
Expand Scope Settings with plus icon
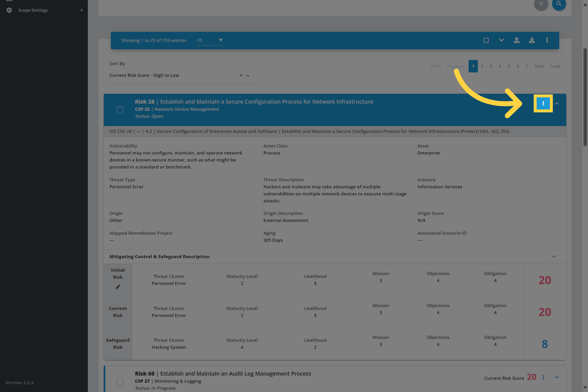click(x=82, y=10)
